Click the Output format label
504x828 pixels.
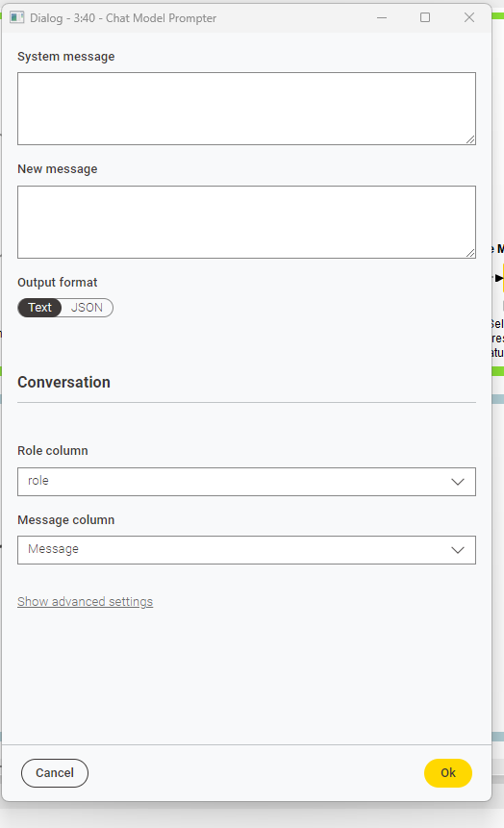58,283
